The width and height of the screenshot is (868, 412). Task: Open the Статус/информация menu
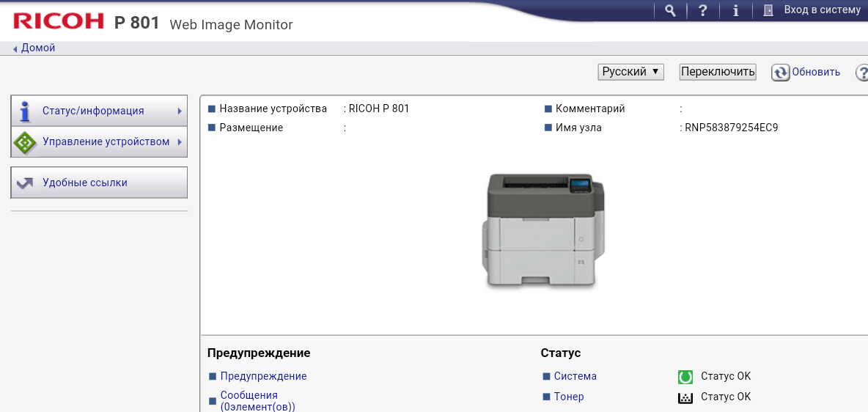tap(99, 111)
